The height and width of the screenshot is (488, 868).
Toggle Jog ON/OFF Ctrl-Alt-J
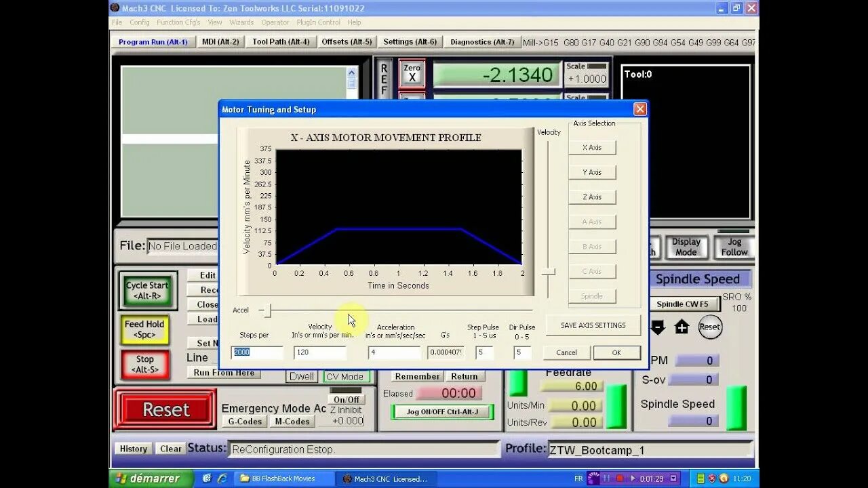(443, 411)
